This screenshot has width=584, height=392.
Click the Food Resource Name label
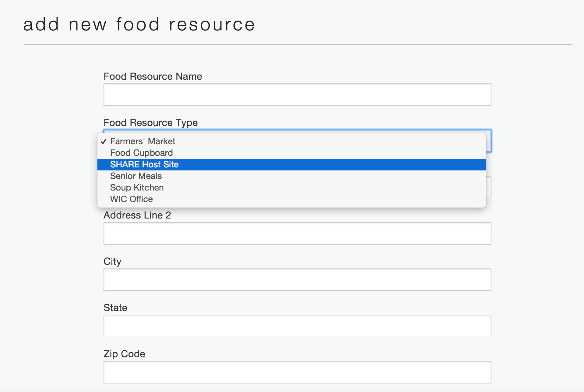coord(153,76)
